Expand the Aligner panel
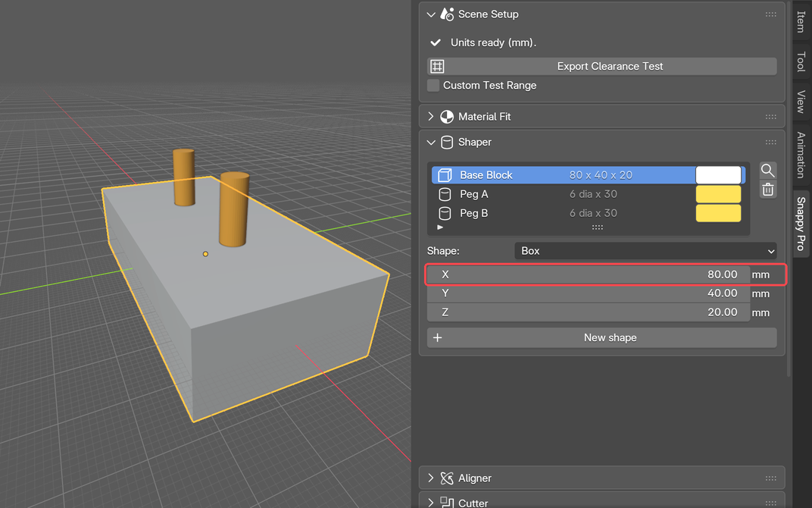Image resolution: width=812 pixels, height=508 pixels. (431, 478)
